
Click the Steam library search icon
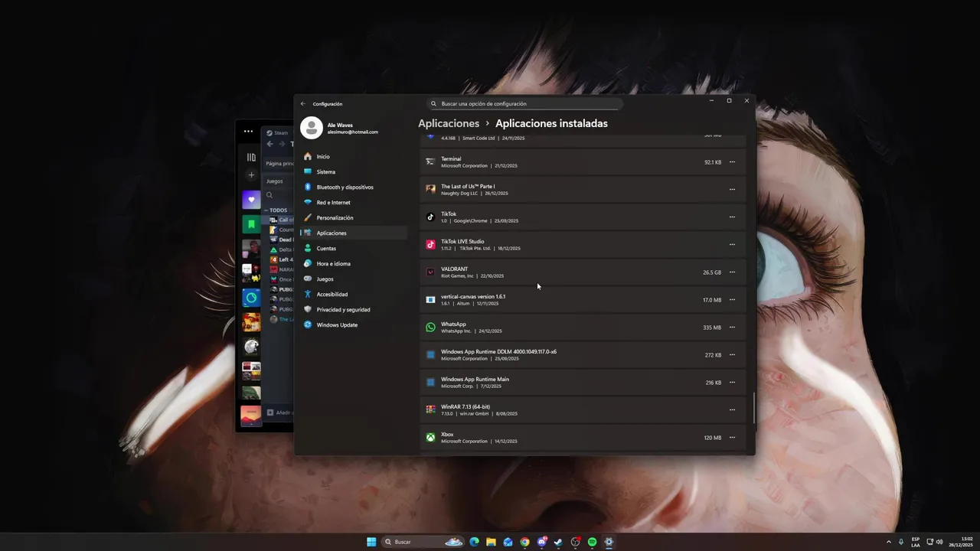[269, 195]
